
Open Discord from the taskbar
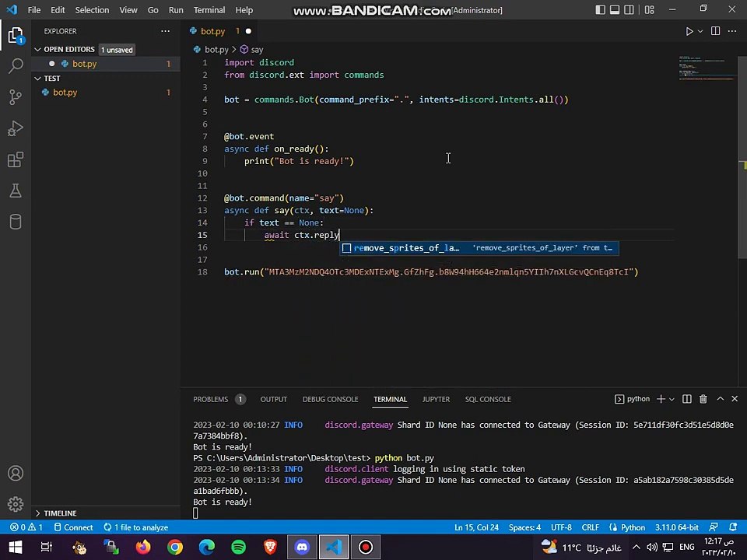click(302, 547)
